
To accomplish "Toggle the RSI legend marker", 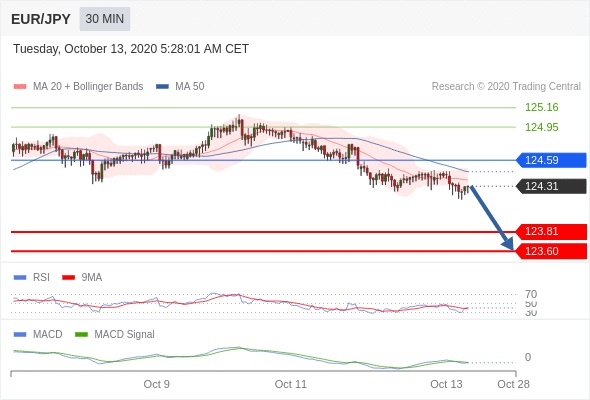I will [x=20, y=278].
